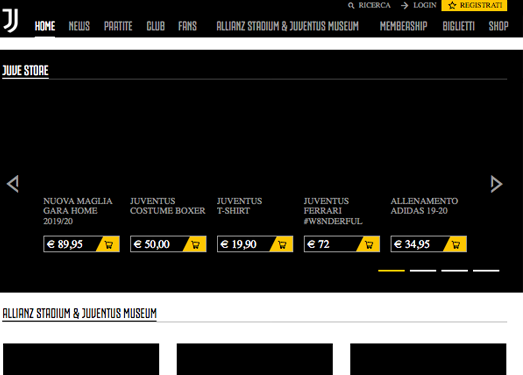This screenshot has width=523, height=375.
Task: Add Juventus T-Shirt to cart
Action: coord(282,244)
